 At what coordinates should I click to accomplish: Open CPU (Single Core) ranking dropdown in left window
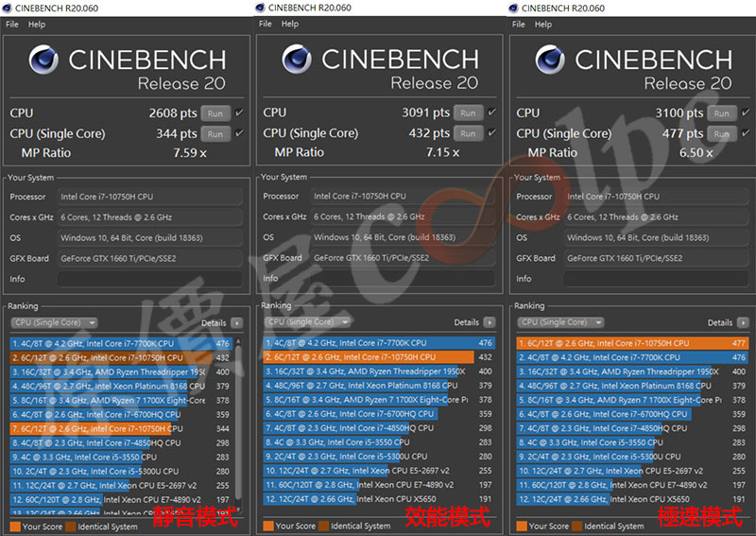(54, 322)
